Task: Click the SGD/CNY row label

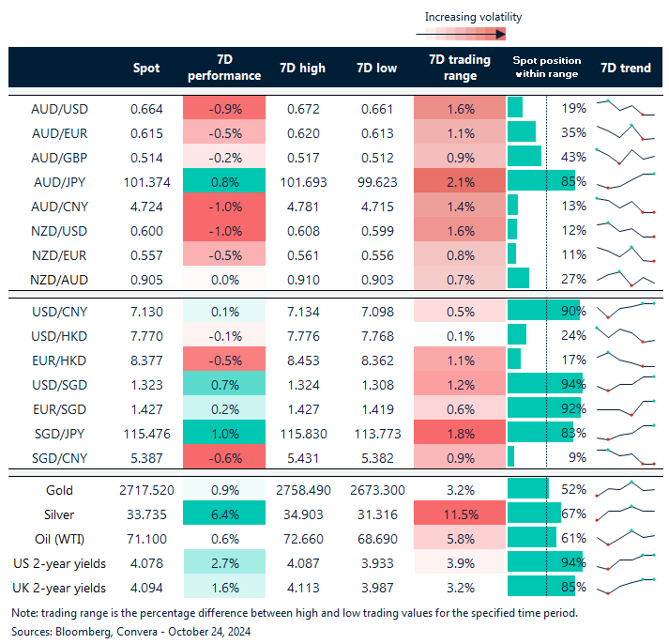Action: coord(59,458)
